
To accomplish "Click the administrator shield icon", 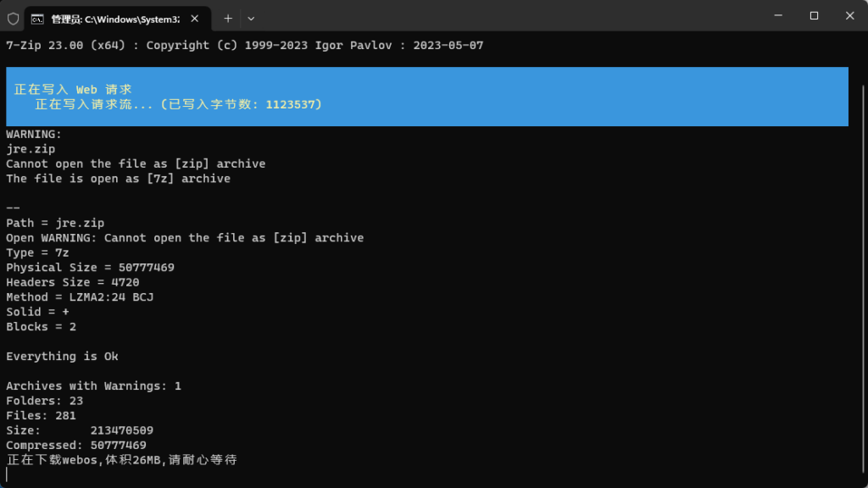I will 12,18.
